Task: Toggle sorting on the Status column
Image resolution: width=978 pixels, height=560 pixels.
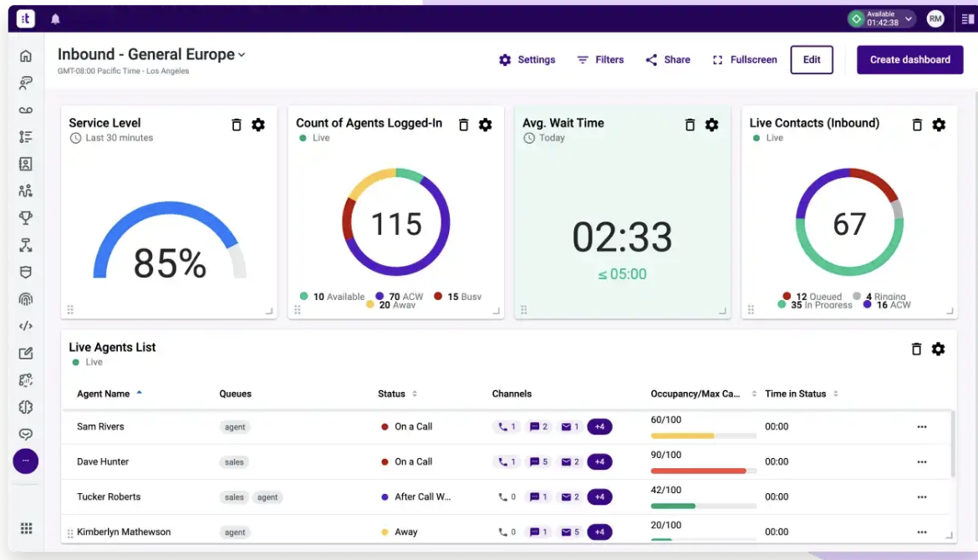Action: point(414,394)
